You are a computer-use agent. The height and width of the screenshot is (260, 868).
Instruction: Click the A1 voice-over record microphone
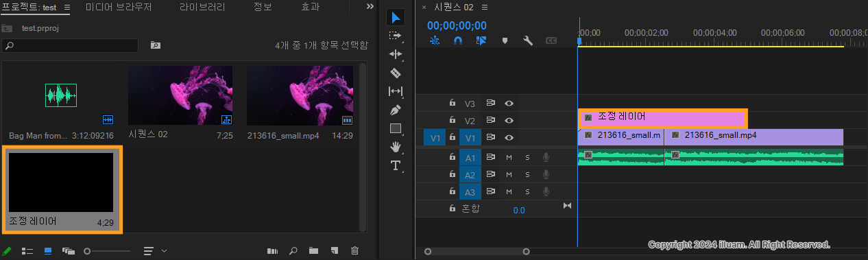point(546,157)
